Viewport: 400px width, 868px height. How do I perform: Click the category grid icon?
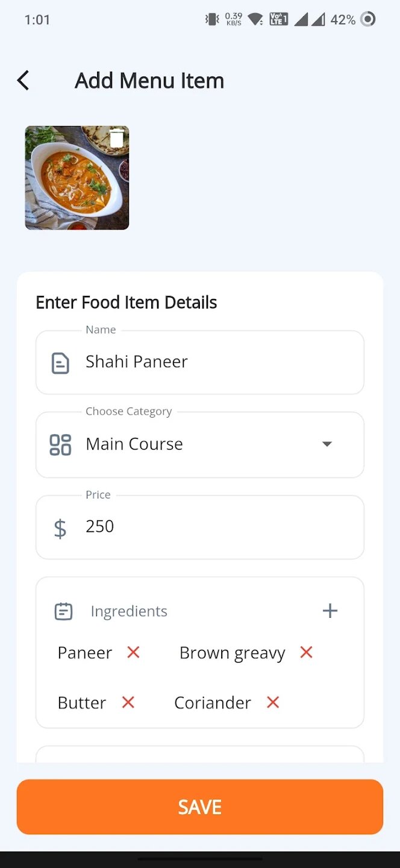tap(60, 445)
